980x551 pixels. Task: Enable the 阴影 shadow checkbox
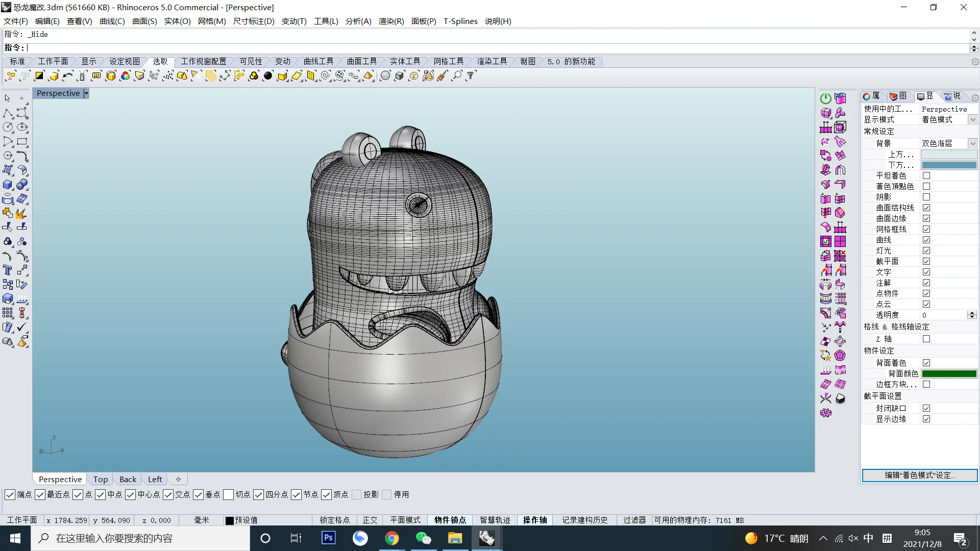coord(926,197)
